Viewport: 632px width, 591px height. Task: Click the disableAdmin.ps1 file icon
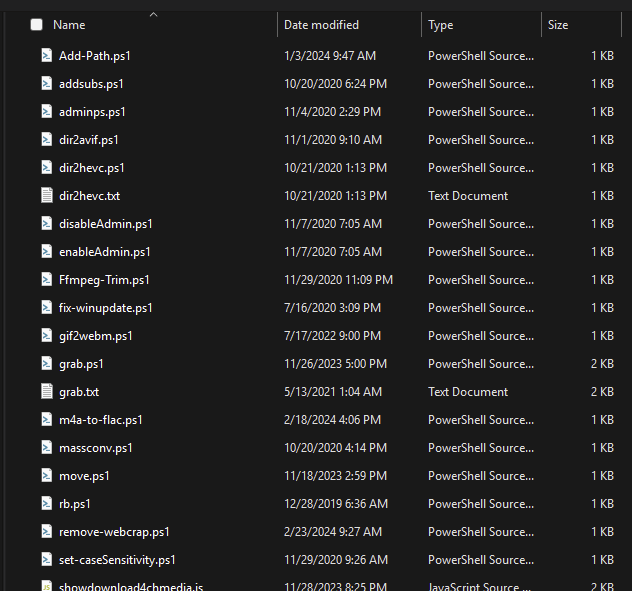tap(47, 223)
